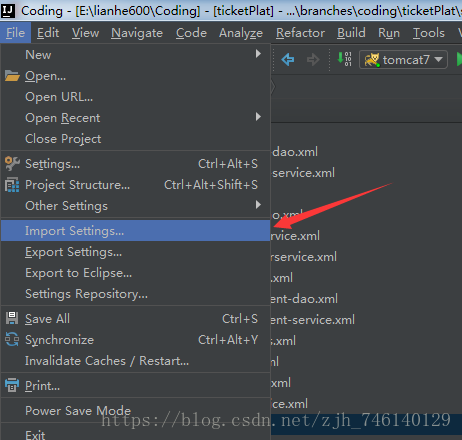Screen dimensions: 462x440
Task: Click the Print printer icon
Action: 12,385
